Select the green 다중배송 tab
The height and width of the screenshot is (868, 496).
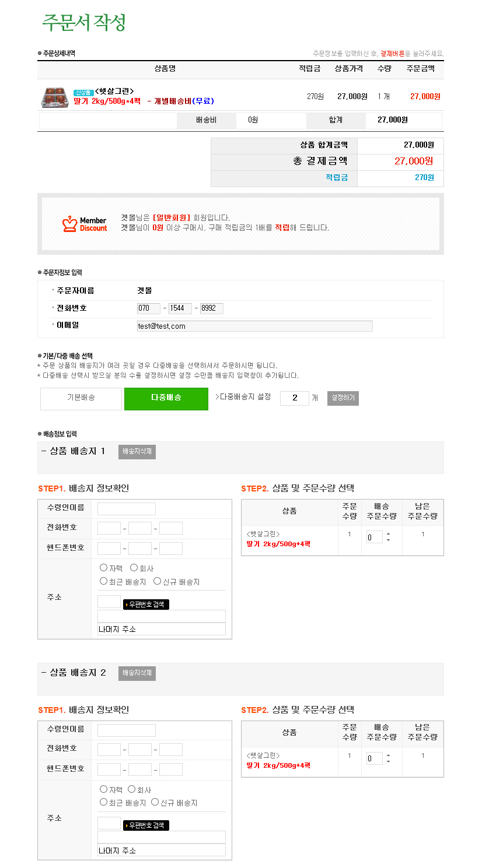166,398
